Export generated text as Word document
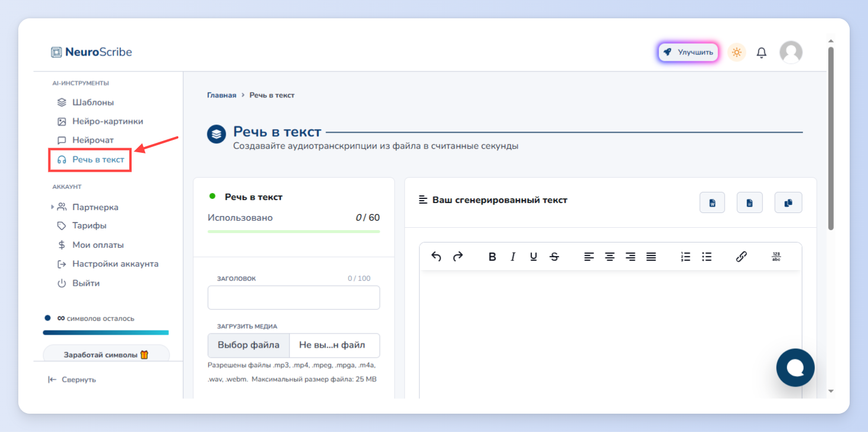The image size is (868, 432). click(712, 202)
